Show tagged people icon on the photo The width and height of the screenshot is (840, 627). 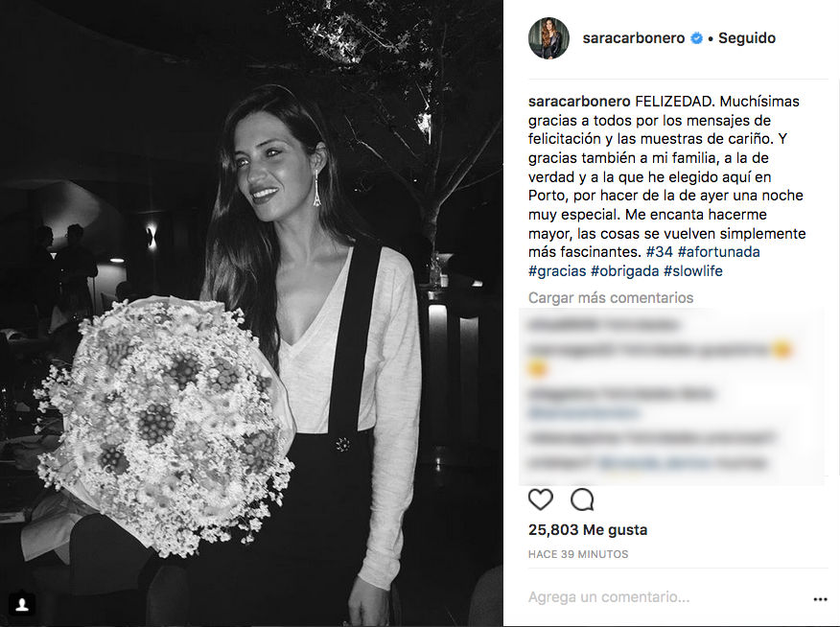coord(22,605)
